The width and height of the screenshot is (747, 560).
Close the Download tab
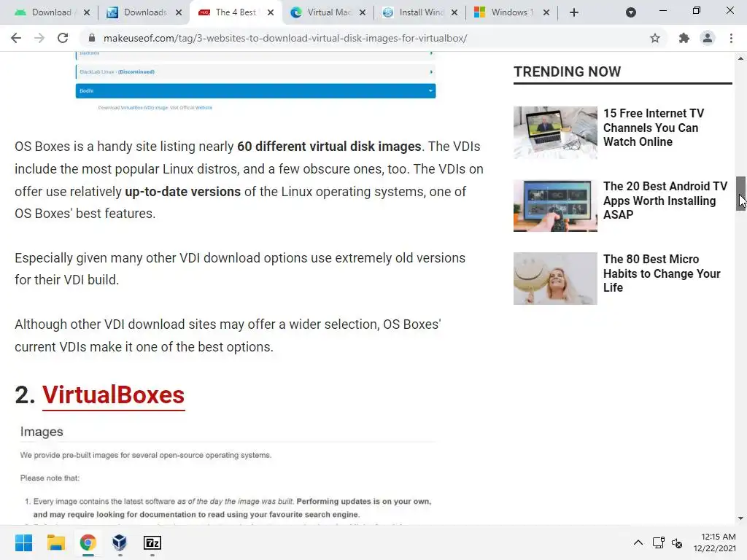[x=87, y=12]
